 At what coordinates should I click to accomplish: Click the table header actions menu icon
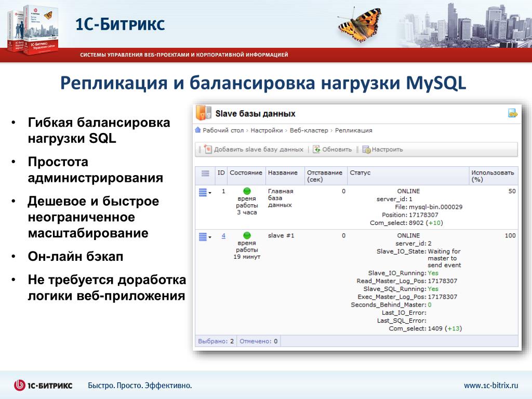(x=205, y=174)
